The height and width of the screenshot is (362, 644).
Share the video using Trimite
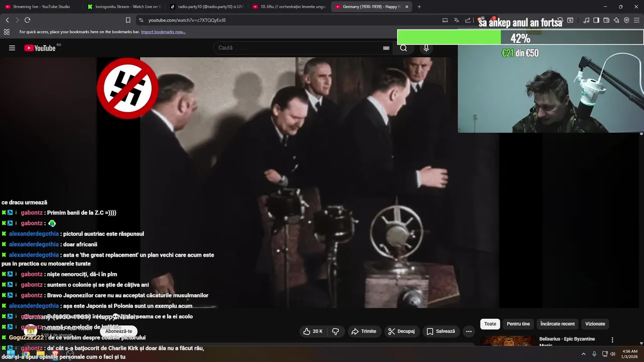(x=364, y=331)
